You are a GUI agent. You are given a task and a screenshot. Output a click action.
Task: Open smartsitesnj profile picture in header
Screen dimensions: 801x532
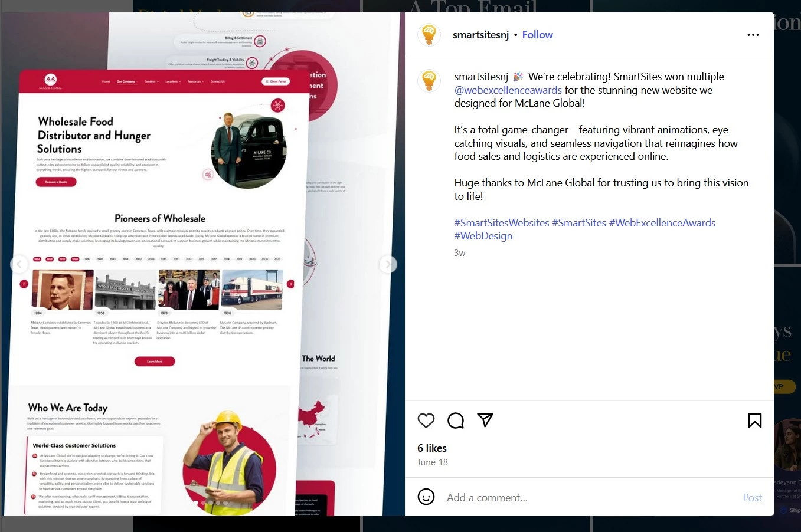point(429,35)
